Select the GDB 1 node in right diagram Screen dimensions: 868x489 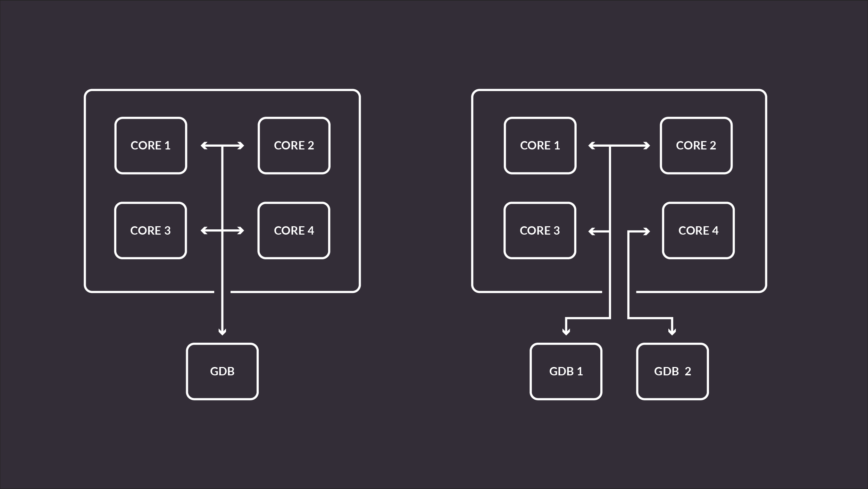(x=566, y=371)
